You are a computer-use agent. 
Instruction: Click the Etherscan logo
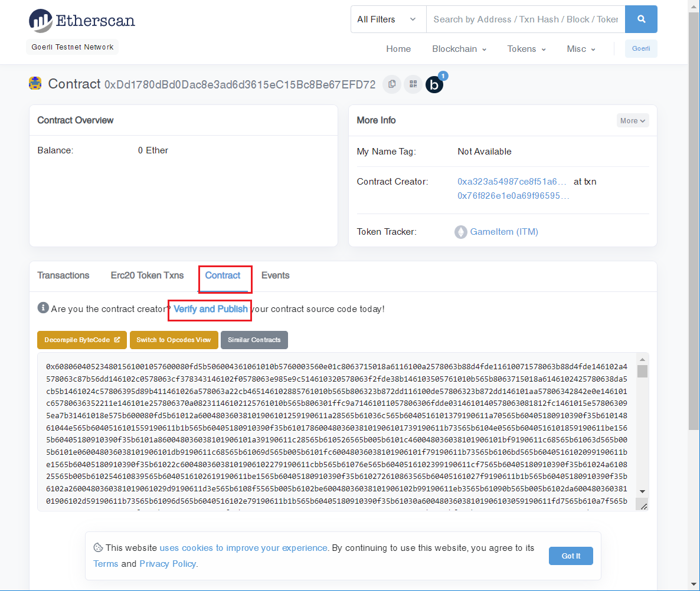click(81, 21)
